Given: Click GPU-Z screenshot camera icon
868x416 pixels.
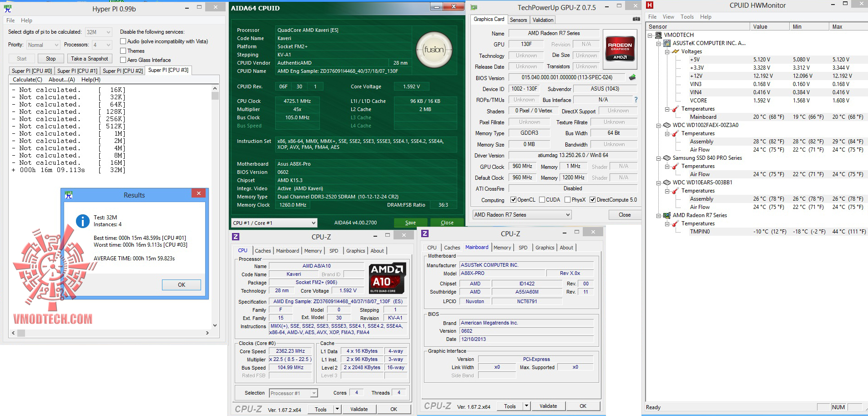Looking at the screenshot, I should pos(636,19).
